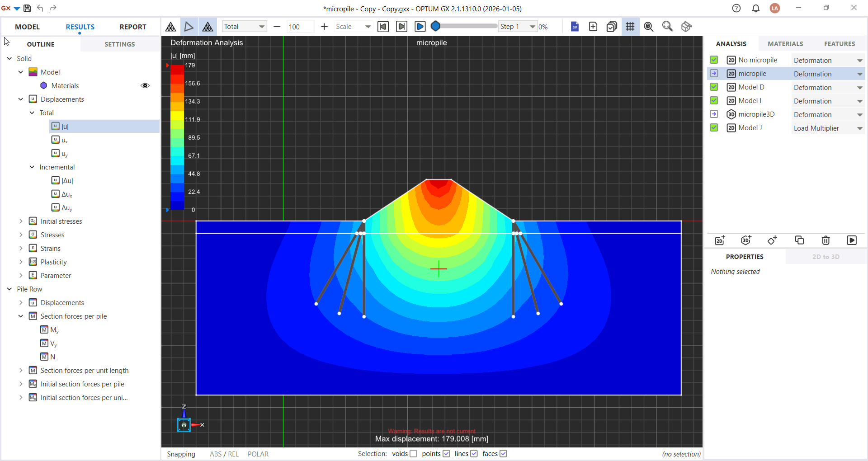Toggle Materials visibility eye icon
Screen dimensions: 868x461
(145, 85)
